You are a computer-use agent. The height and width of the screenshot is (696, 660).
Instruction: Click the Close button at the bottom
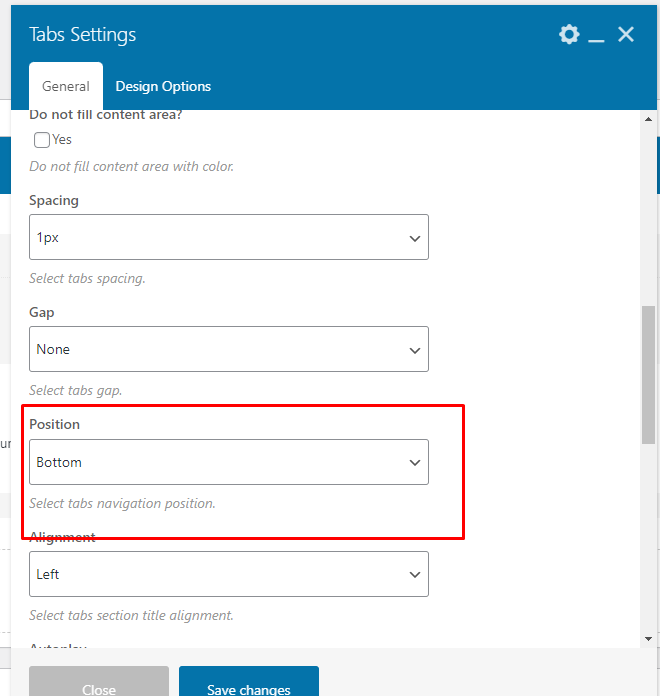99,681
